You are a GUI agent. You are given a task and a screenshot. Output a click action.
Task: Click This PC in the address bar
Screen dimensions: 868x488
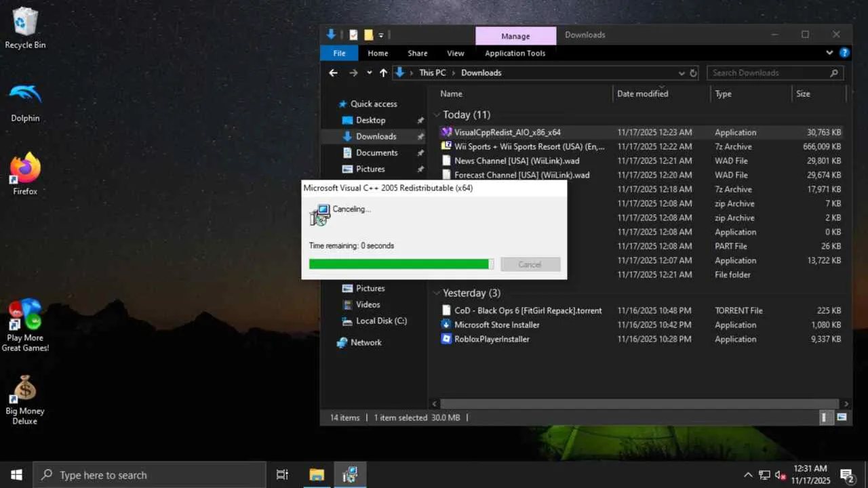tap(432, 73)
